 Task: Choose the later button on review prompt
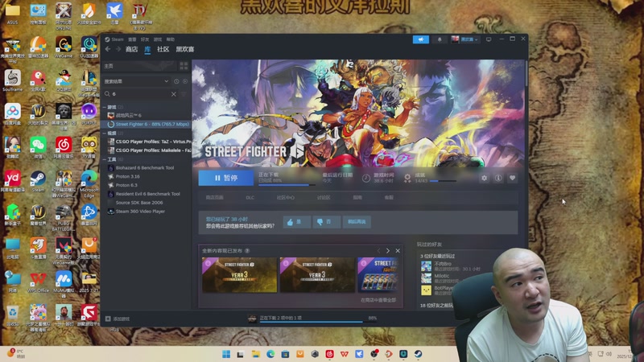point(357,222)
